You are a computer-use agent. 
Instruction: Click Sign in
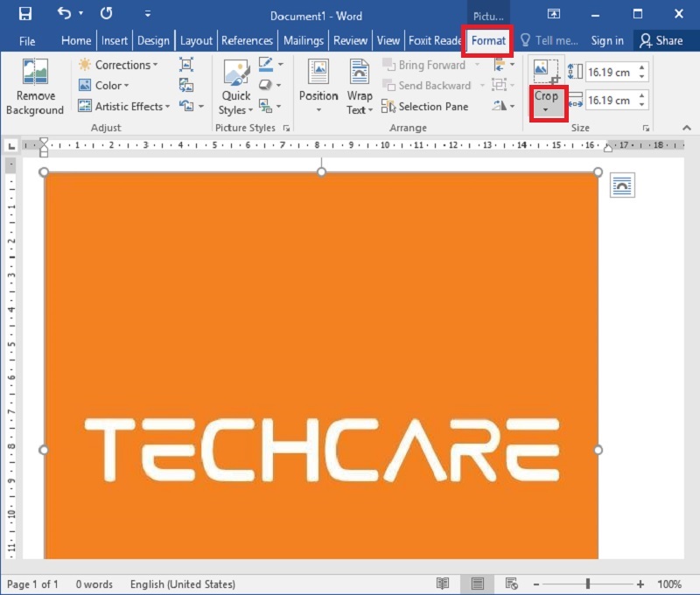click(x=607, y=40)
